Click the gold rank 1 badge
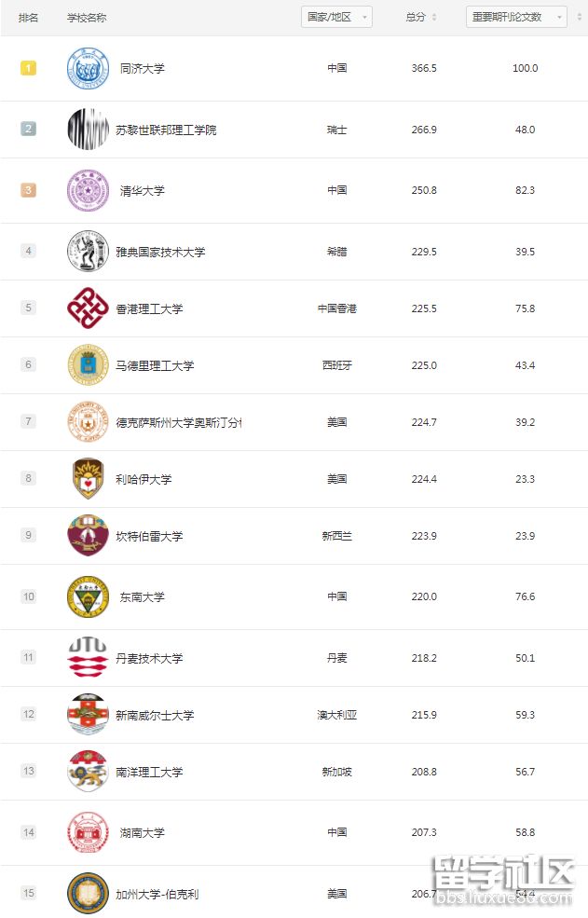Screen dimensions: 588x918 point(29,68)
